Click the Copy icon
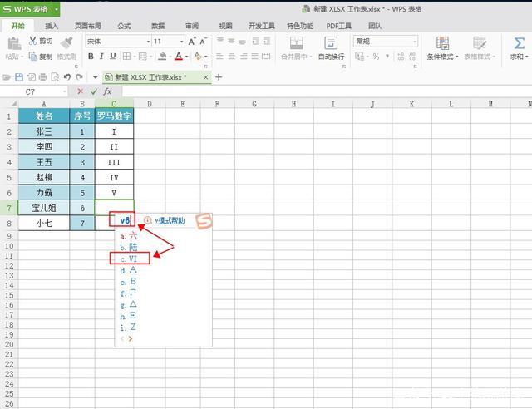This screenshot has width=532, height=409. (x=33, y=56)
